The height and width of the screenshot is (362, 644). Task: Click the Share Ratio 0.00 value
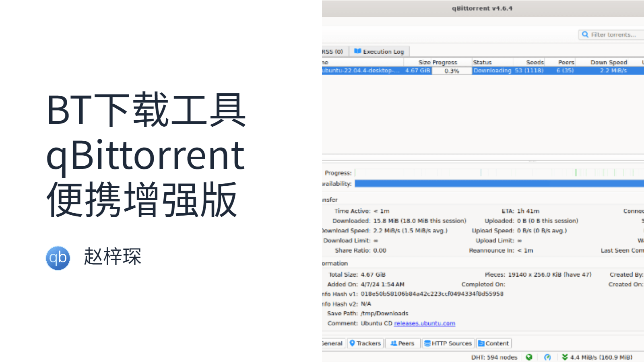coord(380,251)
